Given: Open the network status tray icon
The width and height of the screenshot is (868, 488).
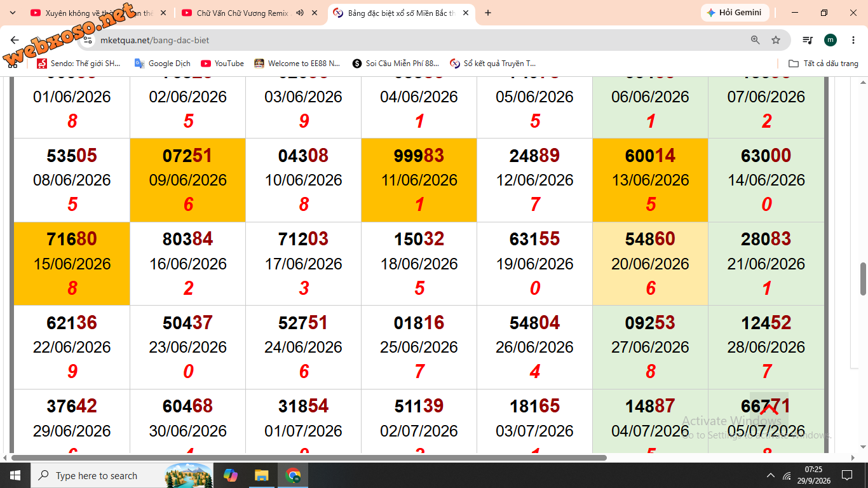Looking at the screenshot, I should pyautogui.click(x=787, y=476).
